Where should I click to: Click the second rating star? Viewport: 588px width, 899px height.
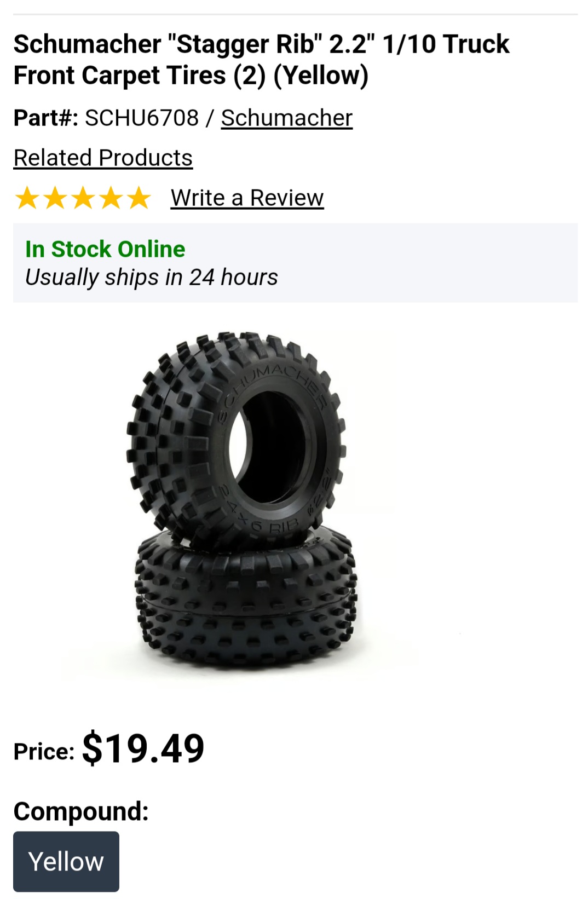point(55,198)
